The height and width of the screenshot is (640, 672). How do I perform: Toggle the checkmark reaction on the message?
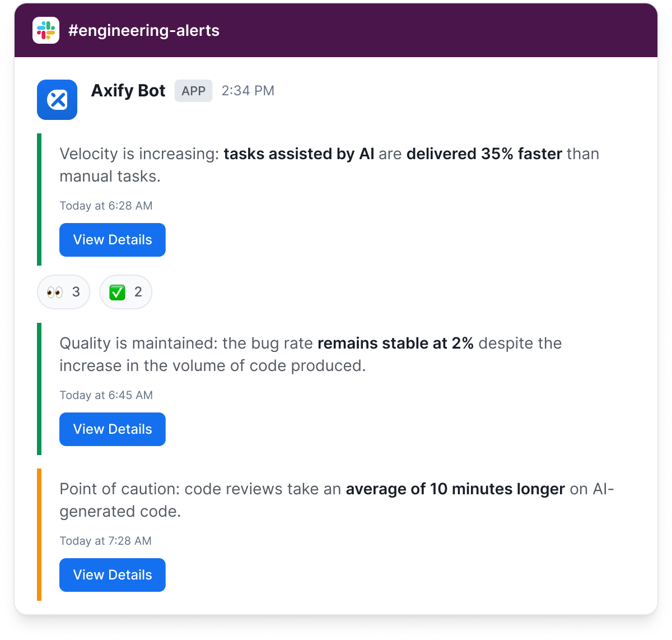tap(125, 291)
